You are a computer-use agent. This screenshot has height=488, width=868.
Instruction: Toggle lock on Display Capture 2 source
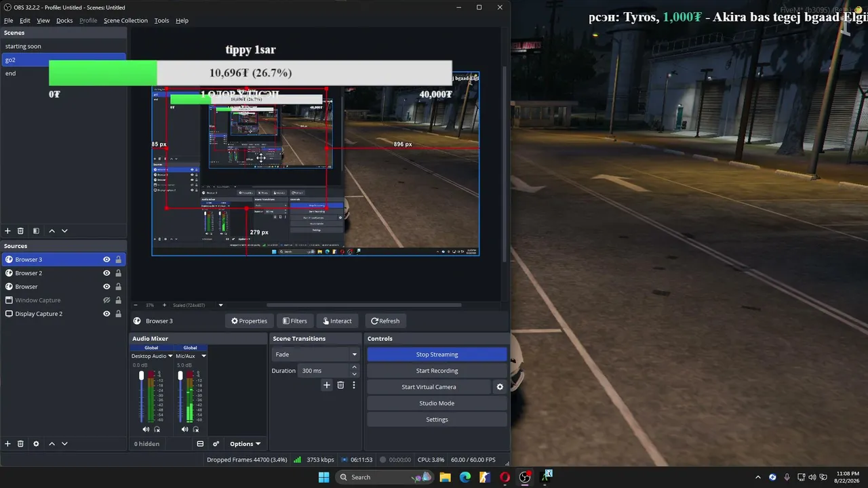[118, 314]
